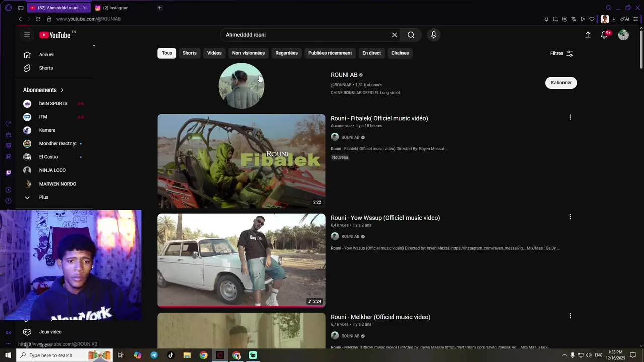
Task: Open Rouni - Yow Wssup video title
Action: tap(385, 218)
